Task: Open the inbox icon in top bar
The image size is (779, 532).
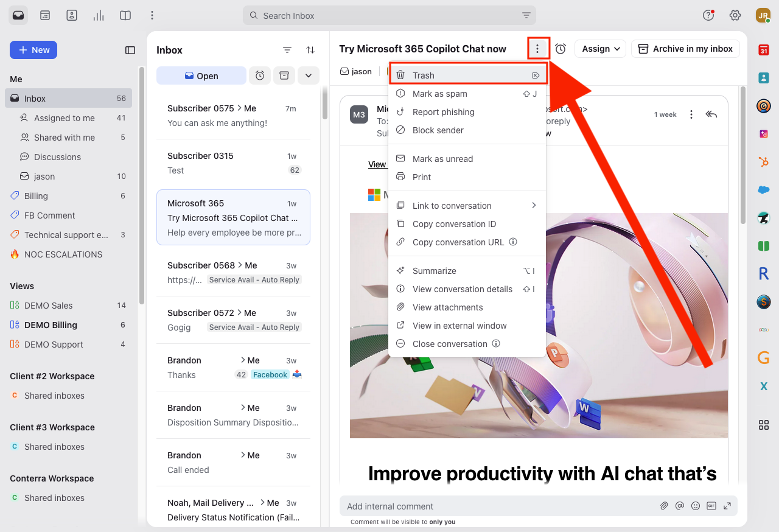Action: (18, 15)
